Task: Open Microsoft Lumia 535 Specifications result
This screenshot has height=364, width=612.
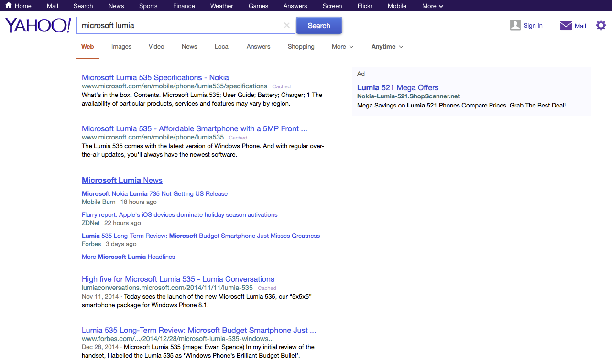Action: click(155, 77)
